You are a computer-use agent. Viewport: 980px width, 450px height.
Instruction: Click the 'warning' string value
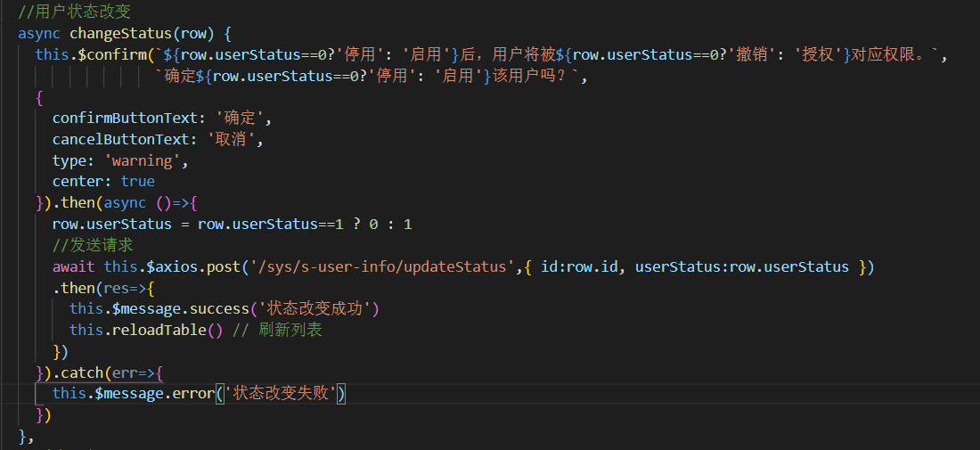pyautogui.click(x=147, y=160)
